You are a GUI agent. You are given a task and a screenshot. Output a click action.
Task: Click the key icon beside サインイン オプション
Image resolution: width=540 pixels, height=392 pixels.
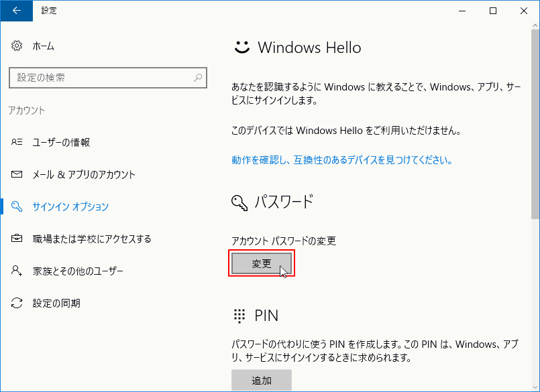coord(17,206)
